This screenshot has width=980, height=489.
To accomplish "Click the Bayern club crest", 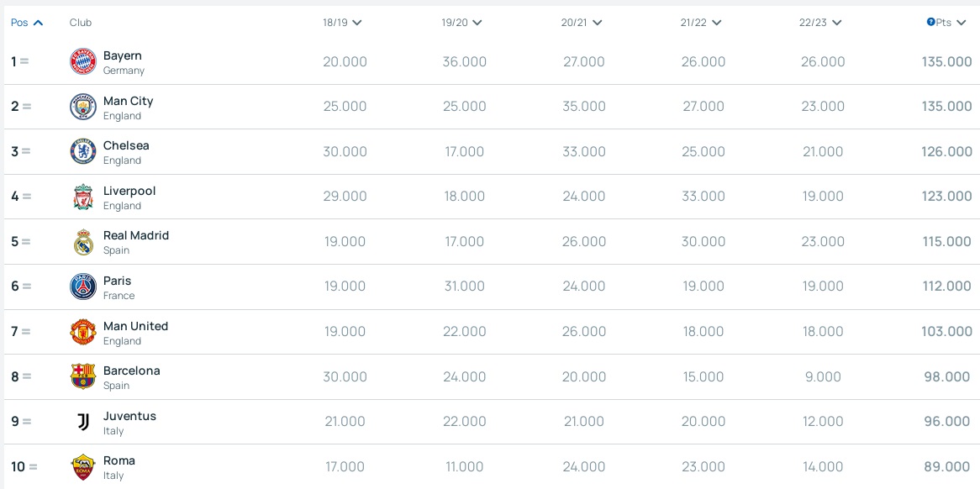I will coord(83,61).
